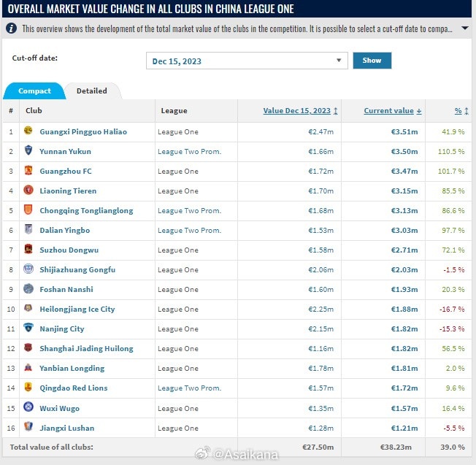Click League Two Prom. link for Qingdao Red Lions

click(x=189, y=388)
